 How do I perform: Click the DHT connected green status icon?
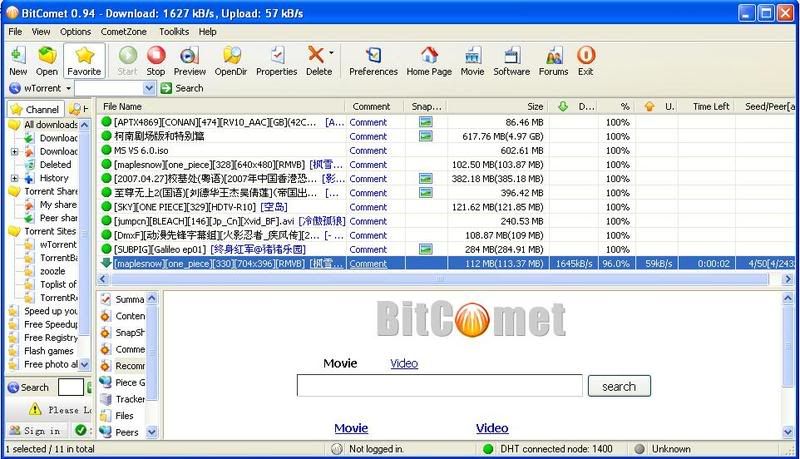tap(488, 449)
